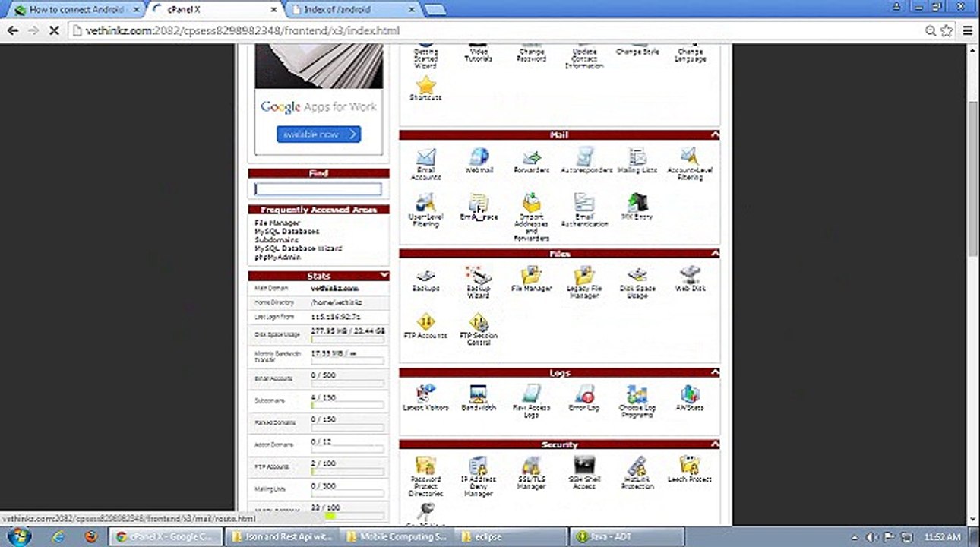Open FTP Session Control
This screenshot has width=980, height=547.
[x=479, y=329]
